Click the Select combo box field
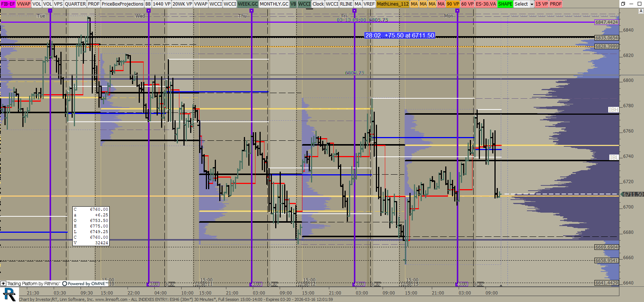Viewport: 644px width, 302px height. 521,4
